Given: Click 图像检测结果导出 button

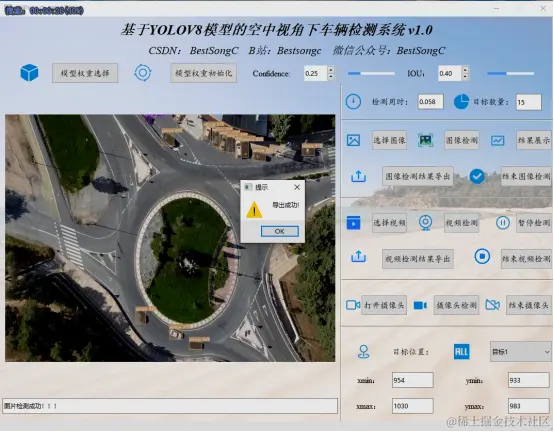Looking at the screenshot, I should (418, 176).
